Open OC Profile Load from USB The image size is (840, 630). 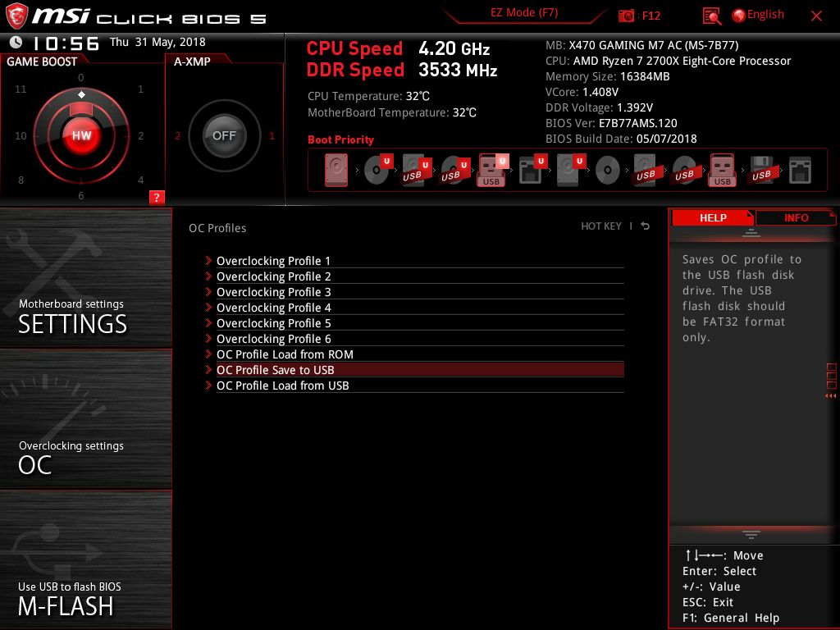point(420,386)
